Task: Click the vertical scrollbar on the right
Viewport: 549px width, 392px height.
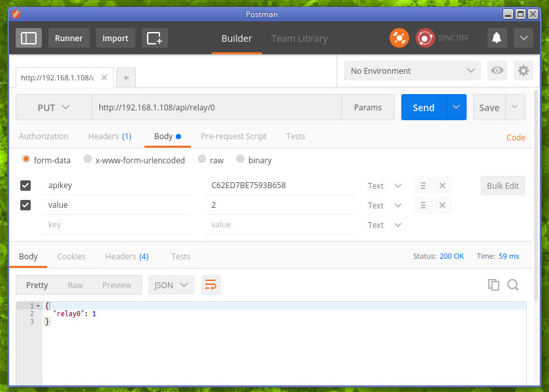Action: (x=536, y=196)
